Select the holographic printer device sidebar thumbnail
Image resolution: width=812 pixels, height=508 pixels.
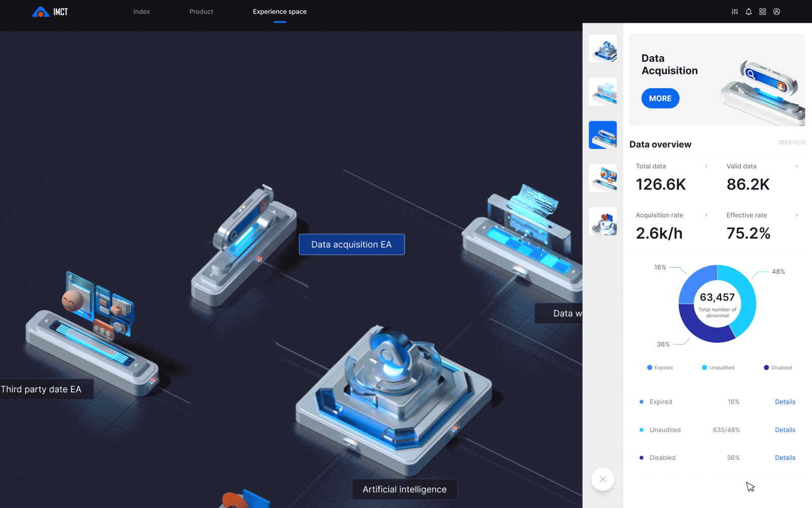tap(603, 92)
